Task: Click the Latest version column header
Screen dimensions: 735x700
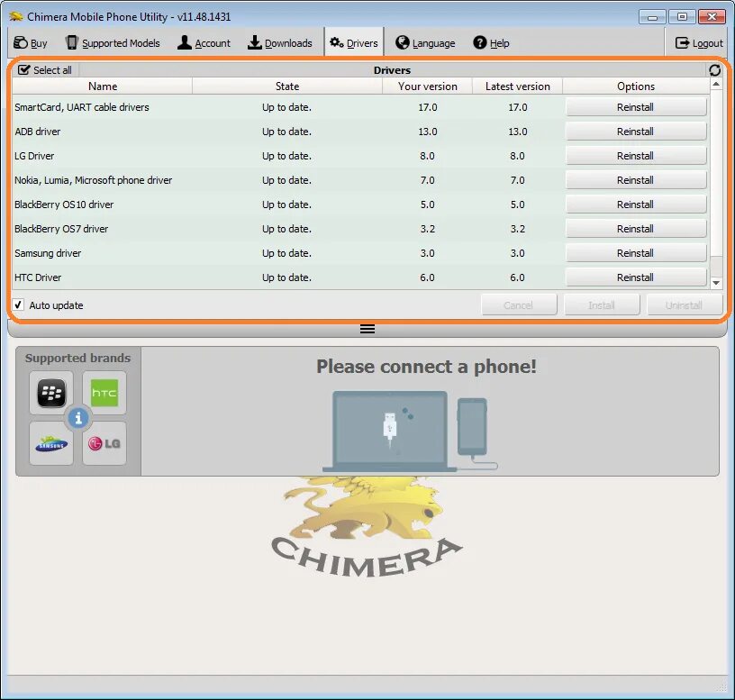Action: pyautogui.click(x=518, y=86)
